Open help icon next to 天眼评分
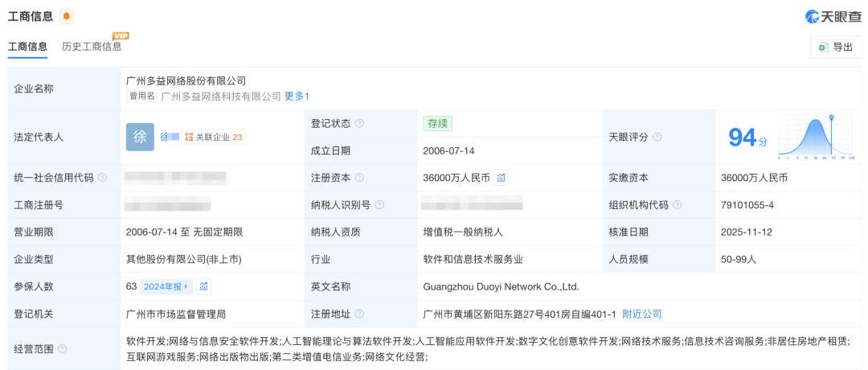 657,138
